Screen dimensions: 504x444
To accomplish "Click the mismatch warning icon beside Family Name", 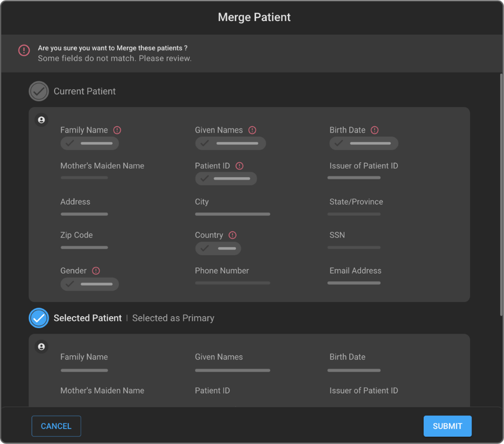I will click(x=117, y=130).
